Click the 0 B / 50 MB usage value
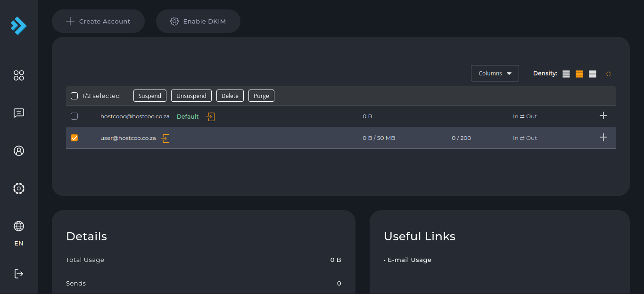 379,138
